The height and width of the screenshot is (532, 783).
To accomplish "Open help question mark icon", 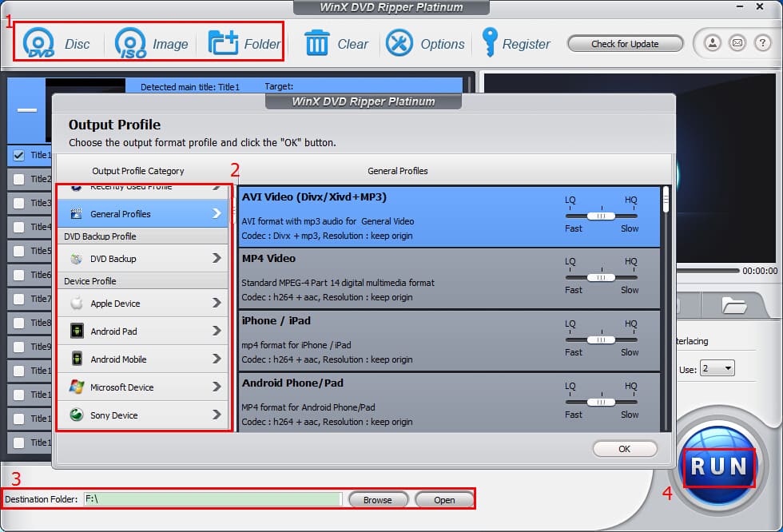I will point(762,43).
